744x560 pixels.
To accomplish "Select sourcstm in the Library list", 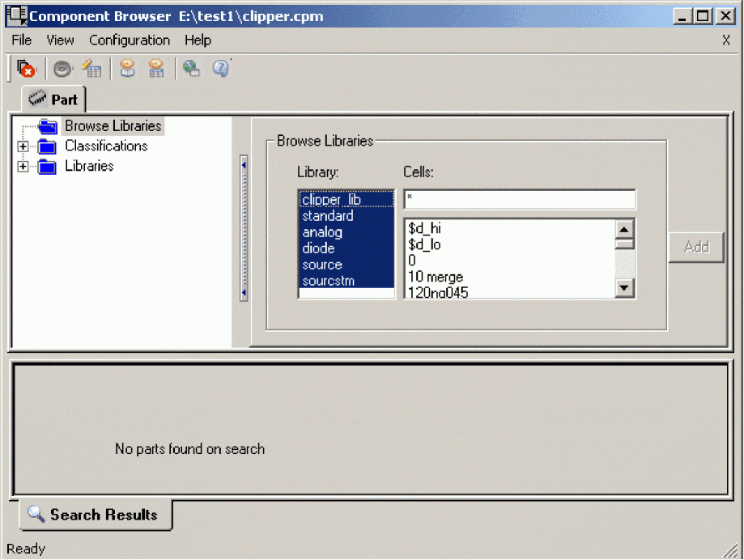I will (x=346, y=280).
